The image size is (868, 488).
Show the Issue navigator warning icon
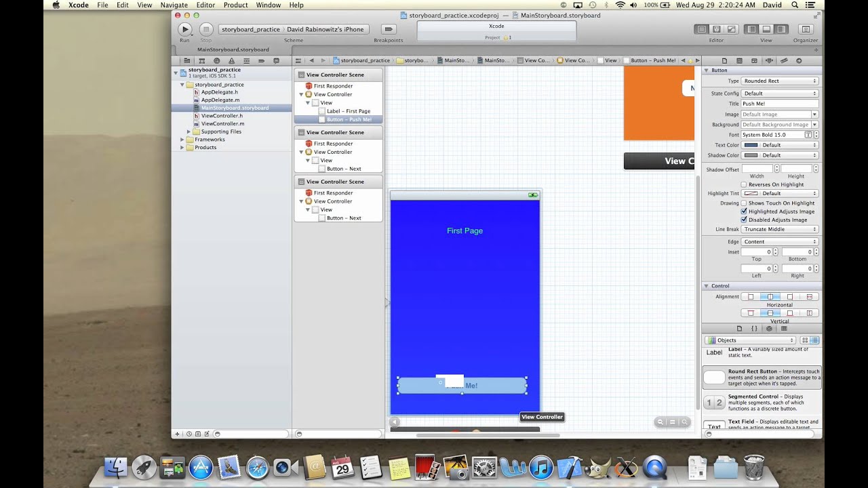231,60
